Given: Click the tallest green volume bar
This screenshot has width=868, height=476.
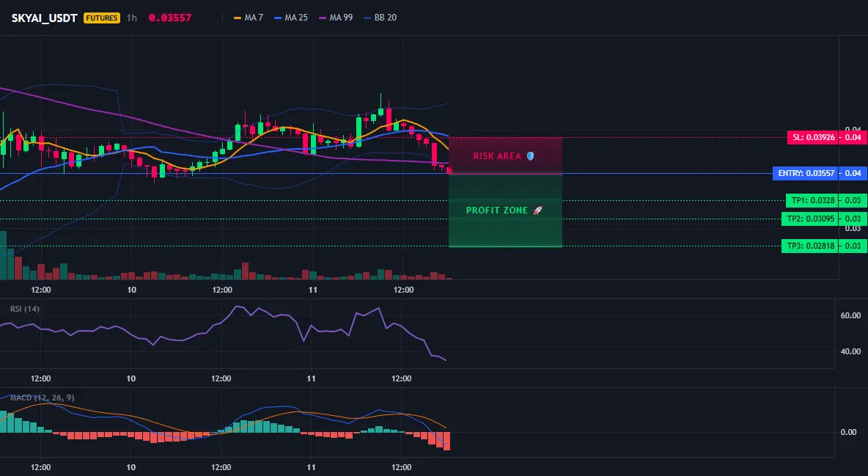Looking at the screenshot, I should (x=3, y=255).
